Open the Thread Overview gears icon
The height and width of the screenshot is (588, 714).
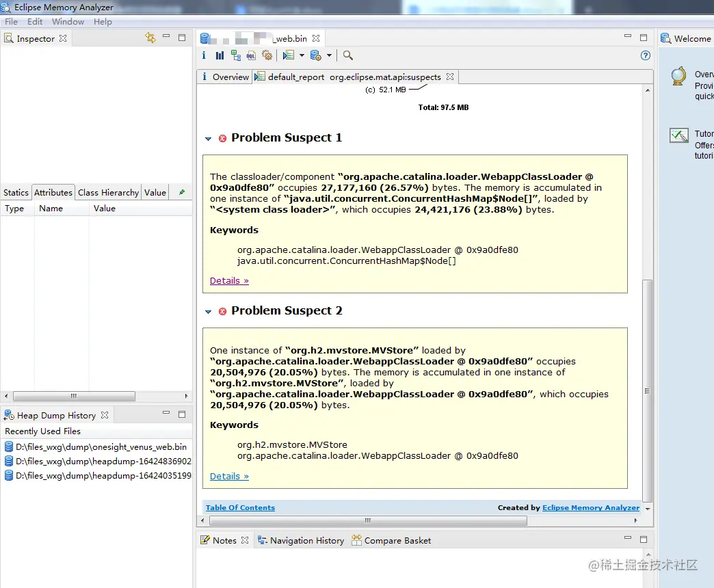(267, 55)
